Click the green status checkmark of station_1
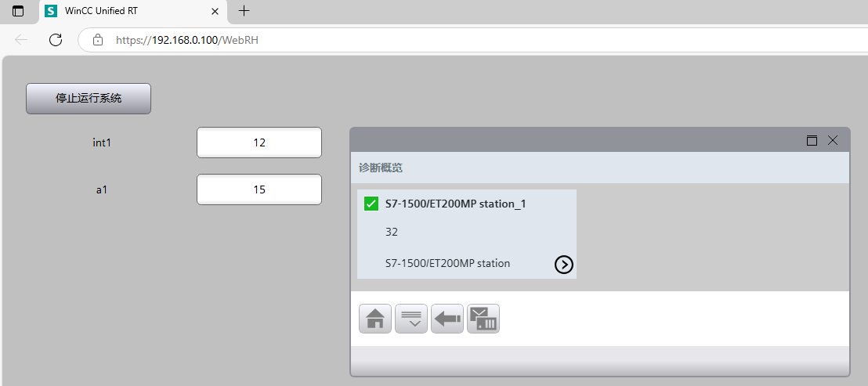The height and width of the screenshot is (386, 868). [x=371, y=204]
